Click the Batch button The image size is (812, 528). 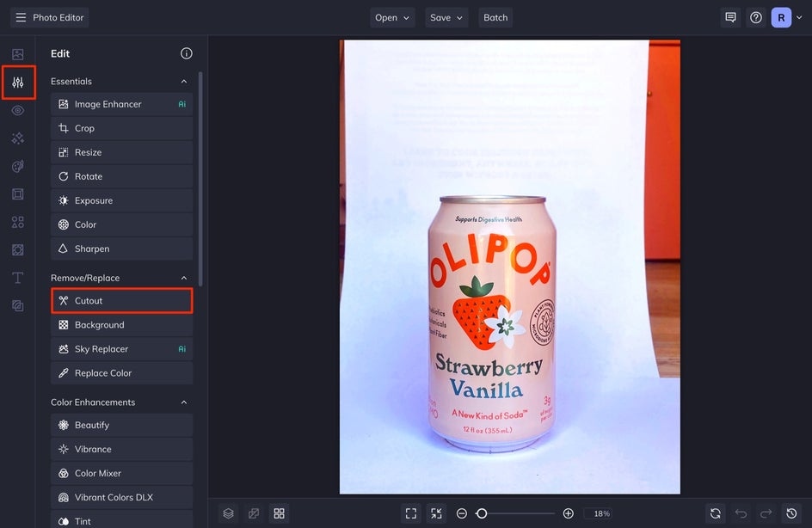[495, 17]
